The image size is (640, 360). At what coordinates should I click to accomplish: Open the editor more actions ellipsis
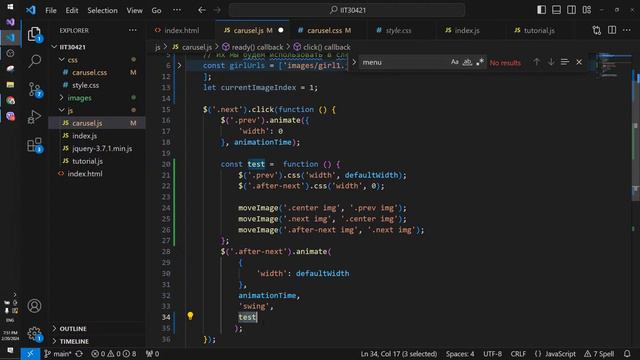[x=627, y=30]
